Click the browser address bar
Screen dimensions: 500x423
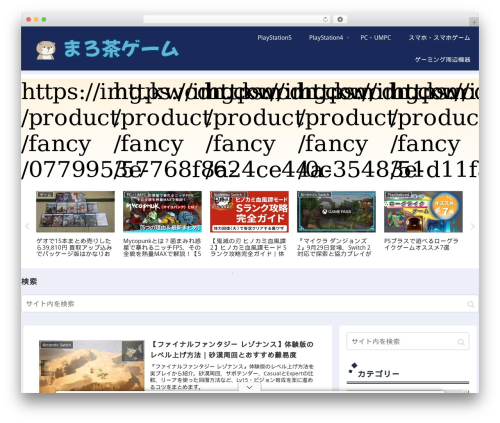(x=236, y=19)
